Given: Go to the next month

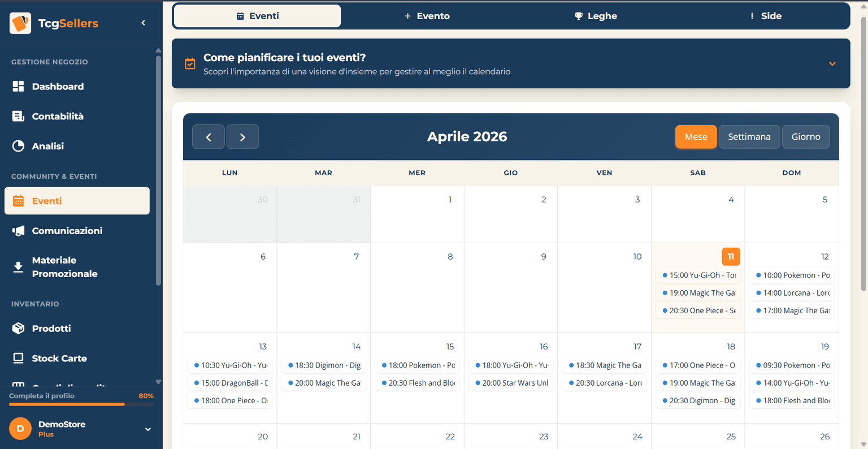Looking at the screenshot, I should pos(242,137).
